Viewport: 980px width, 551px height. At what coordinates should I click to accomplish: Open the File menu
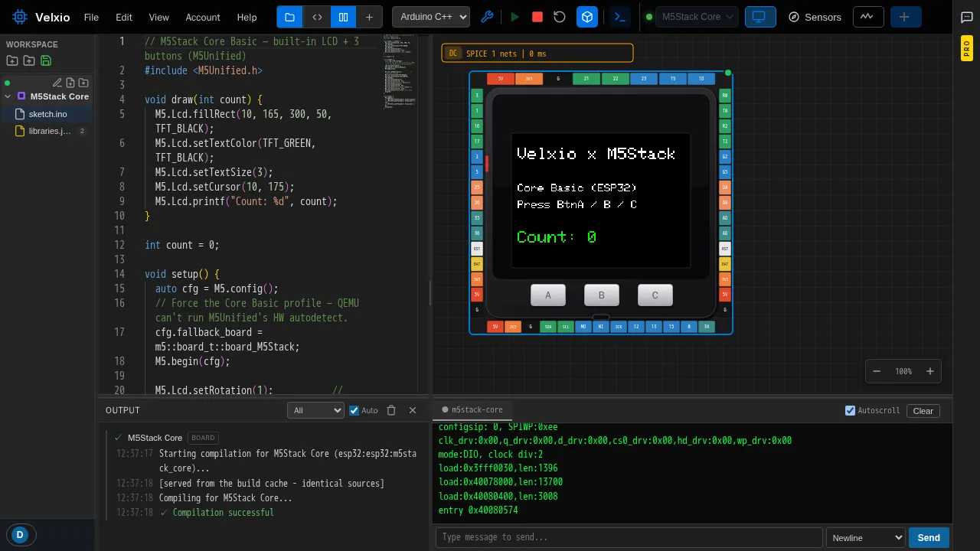(x=91, y=17)
